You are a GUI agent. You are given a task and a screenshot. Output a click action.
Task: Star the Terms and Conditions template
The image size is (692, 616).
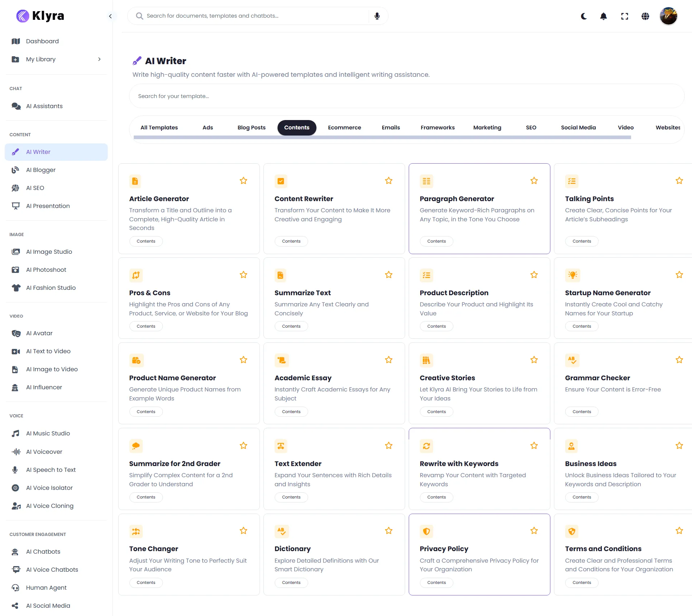[x=679, y=531]
